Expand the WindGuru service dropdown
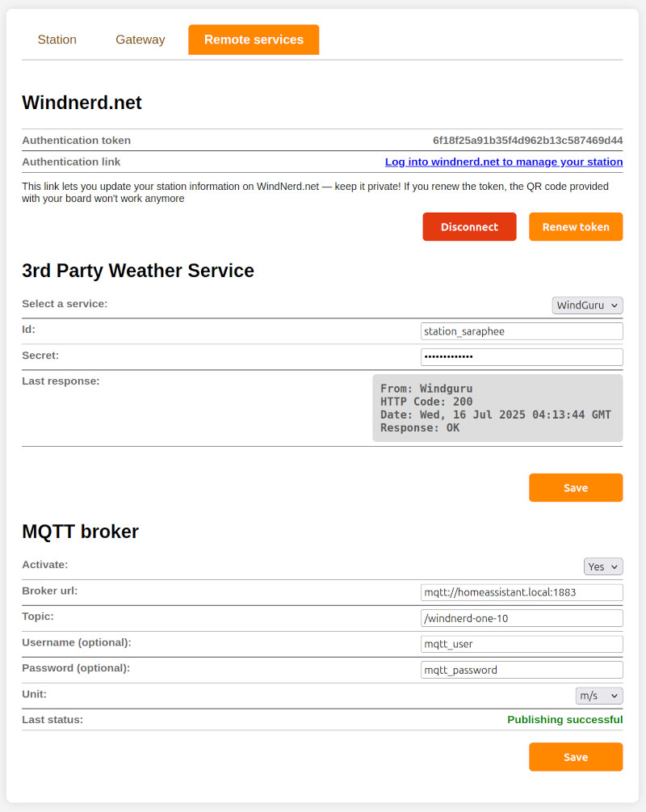This screenshot has height=812, width=646. [x=588, y=305]
